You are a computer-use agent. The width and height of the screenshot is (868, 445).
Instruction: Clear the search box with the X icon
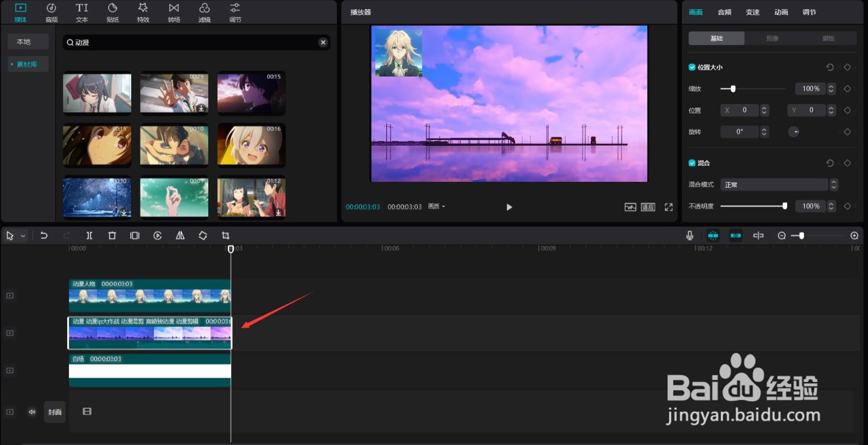(x=323, y=42)
